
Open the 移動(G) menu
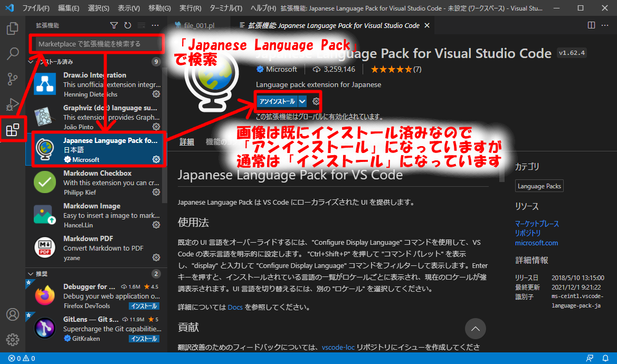coord(159,8)
